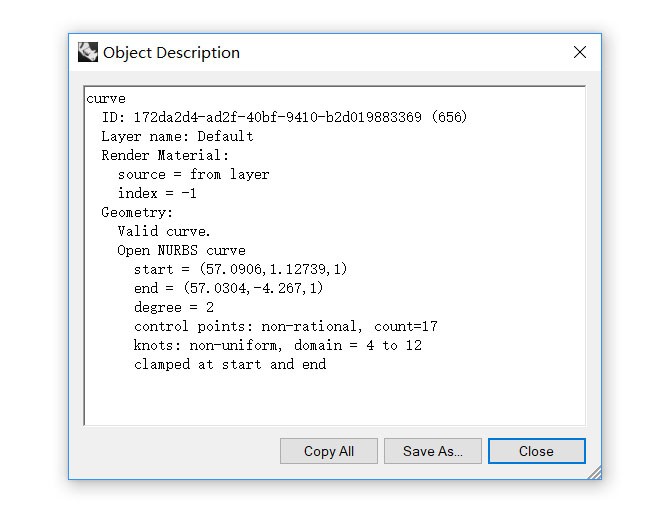
Task: Click the "Geometry:" heading text
Action: click(x=137, y=213)
